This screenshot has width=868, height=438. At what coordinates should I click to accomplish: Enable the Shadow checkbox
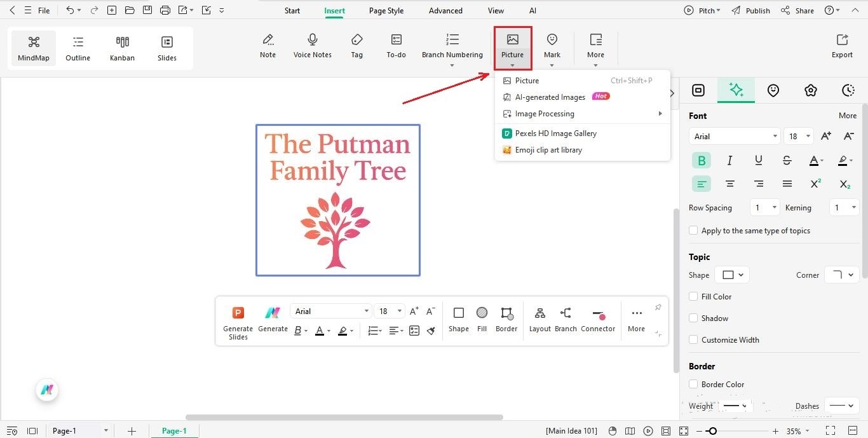[x=693, y=318]
